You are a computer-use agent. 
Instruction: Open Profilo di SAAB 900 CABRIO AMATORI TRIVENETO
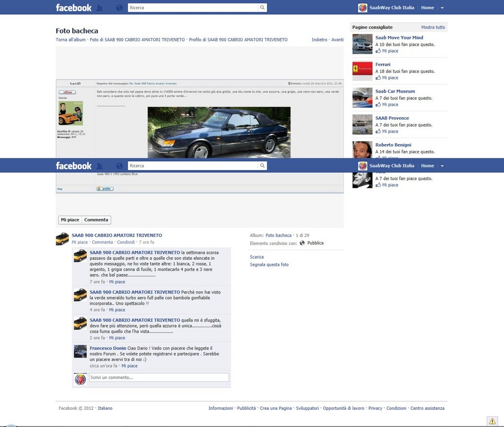point(238,39)
